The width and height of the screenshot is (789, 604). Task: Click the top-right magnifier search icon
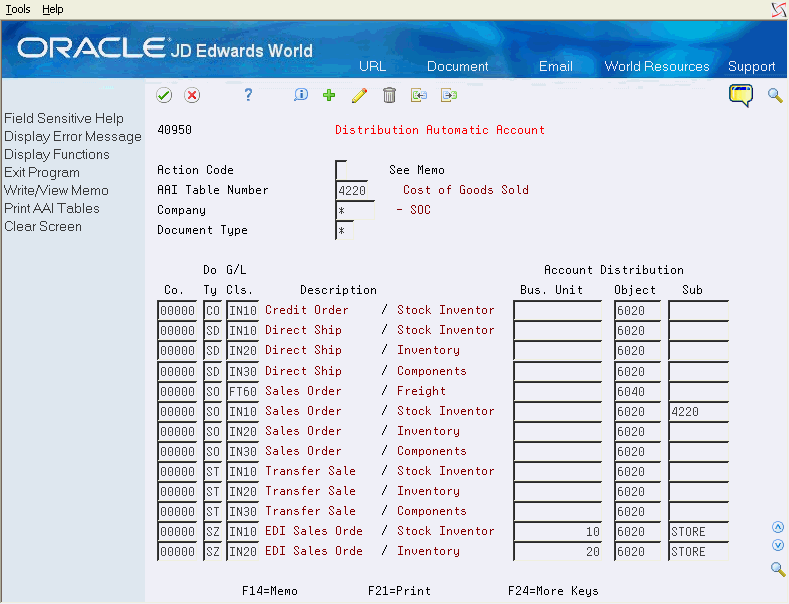775,95
